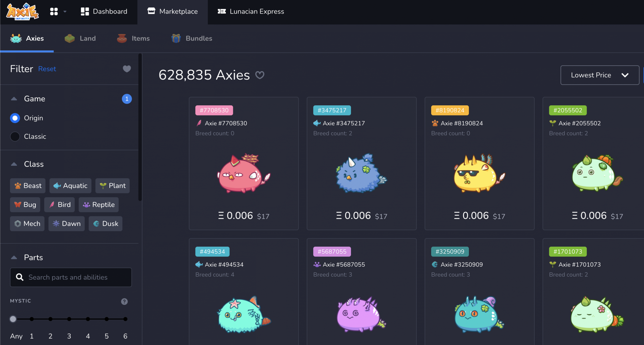Open the Mystic help question mark
The width and height of the screenshot is (644, 345).
(124, 301)
